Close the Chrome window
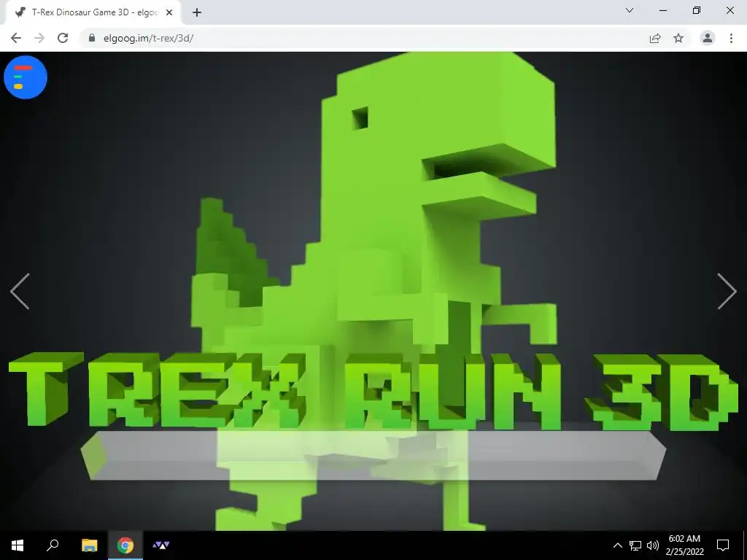Viewport: 747px width, 560px height. tap(729, 10)
